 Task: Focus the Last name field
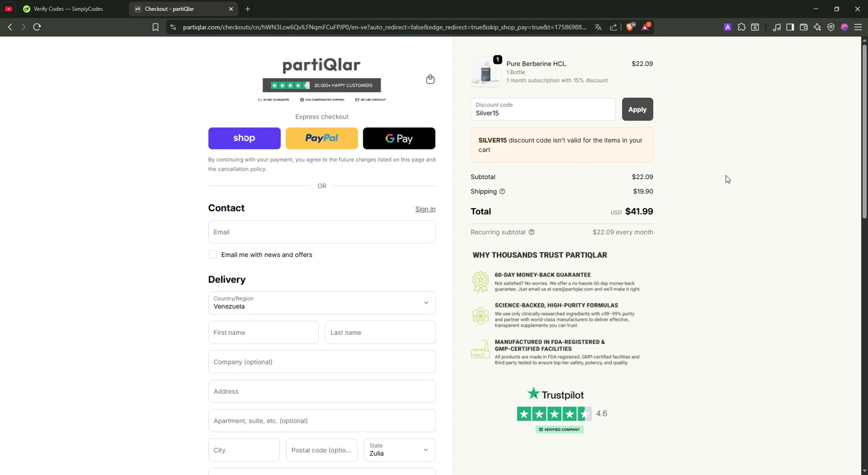click(x=380, y=332)
